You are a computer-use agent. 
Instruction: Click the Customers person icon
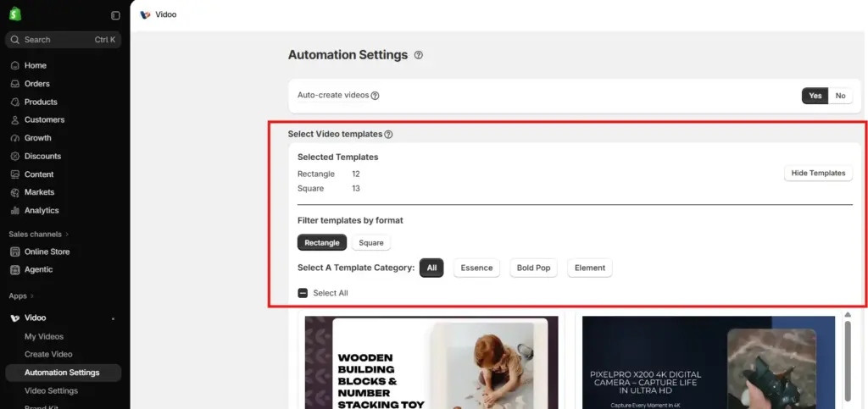(15, 120)
